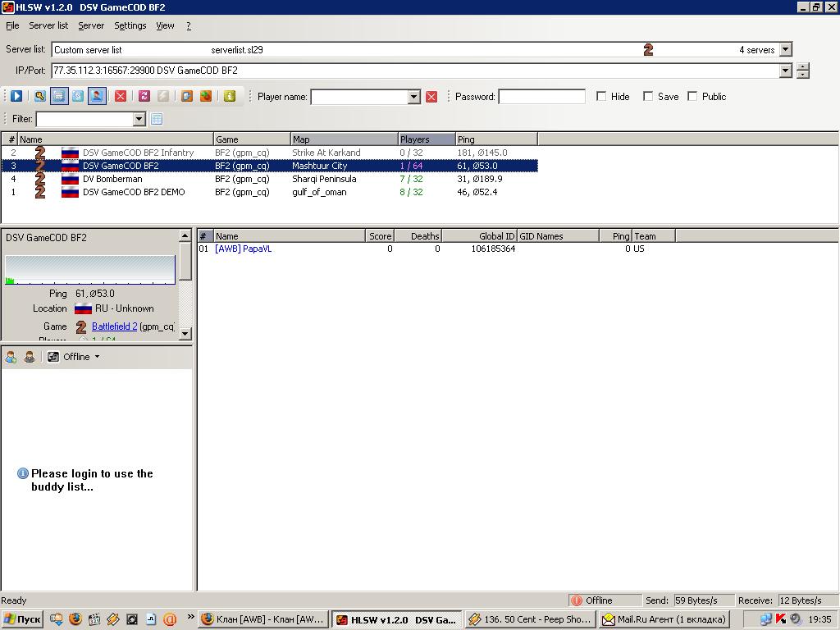840x630 pixels.
Task: Click the pink refresh icon in toolbar
Action: (144, 96)
